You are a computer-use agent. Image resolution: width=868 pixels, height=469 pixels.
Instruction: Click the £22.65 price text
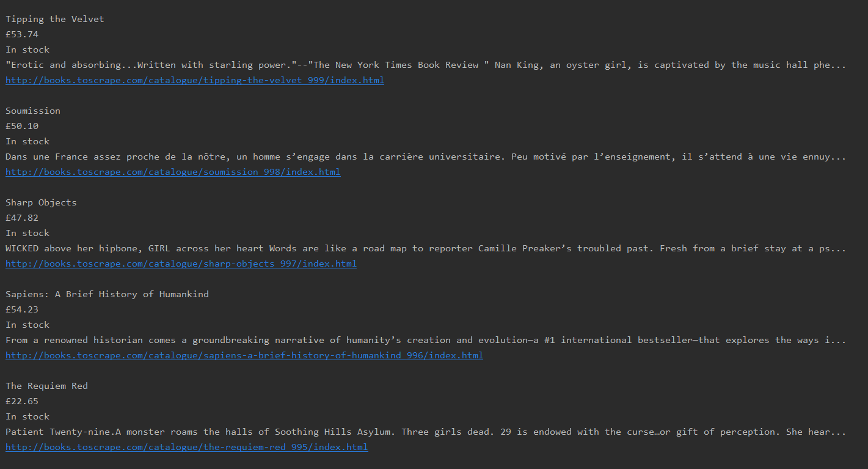tap(22, 401)
